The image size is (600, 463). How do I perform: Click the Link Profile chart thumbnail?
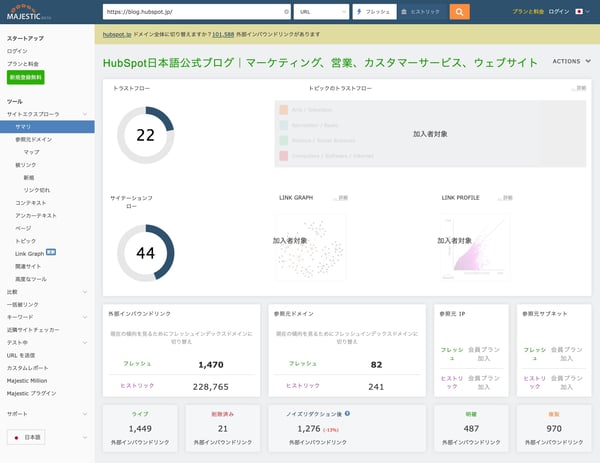click(475, 247)
